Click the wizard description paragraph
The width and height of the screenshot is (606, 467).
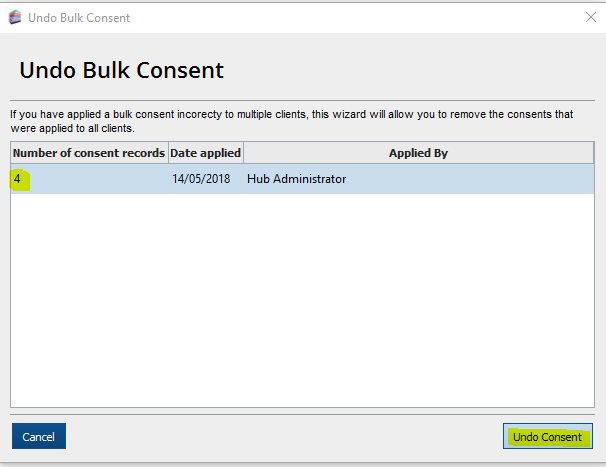(292, 121)
